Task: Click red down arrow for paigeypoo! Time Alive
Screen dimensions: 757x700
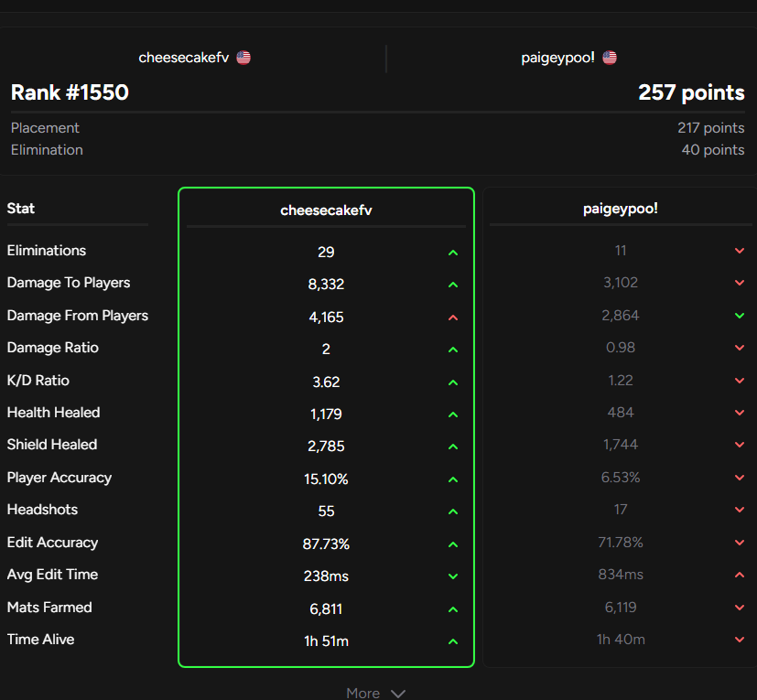Action: pyautogui.click(x=739, y=640)
